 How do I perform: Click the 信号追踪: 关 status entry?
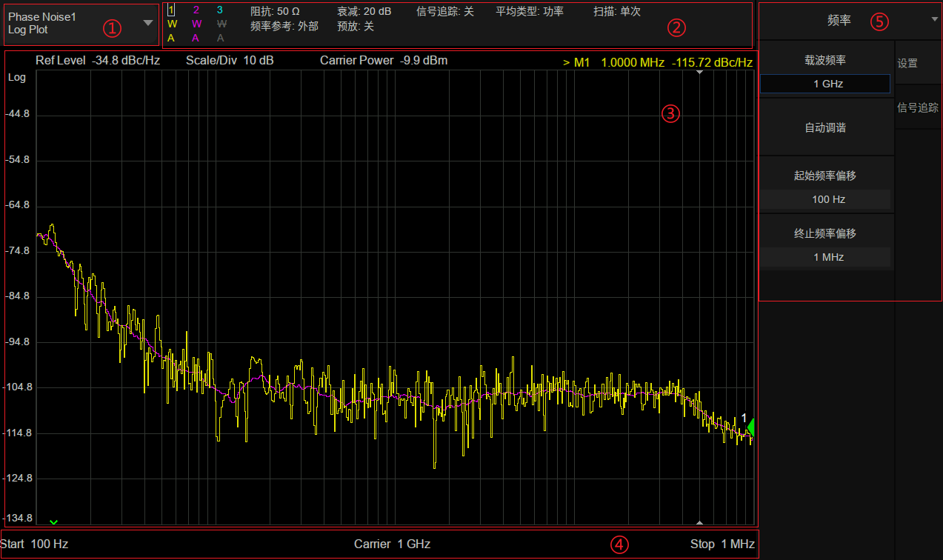[444, 11]
